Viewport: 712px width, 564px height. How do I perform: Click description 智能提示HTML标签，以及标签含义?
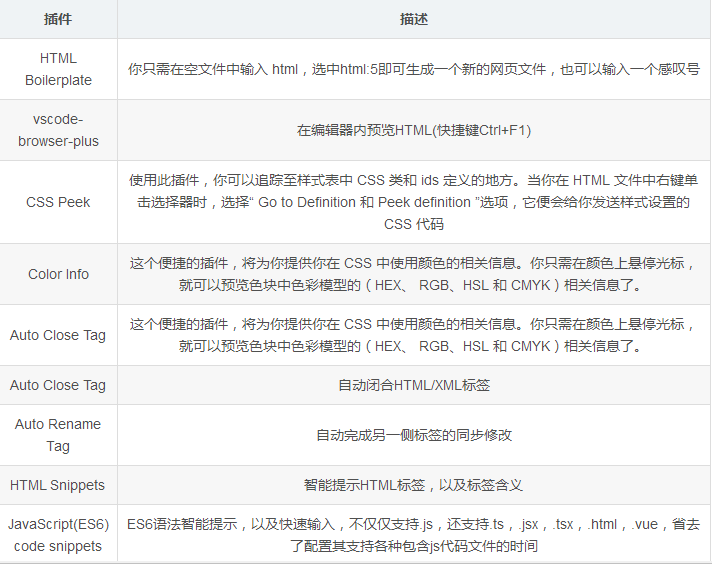coord(414,485)
